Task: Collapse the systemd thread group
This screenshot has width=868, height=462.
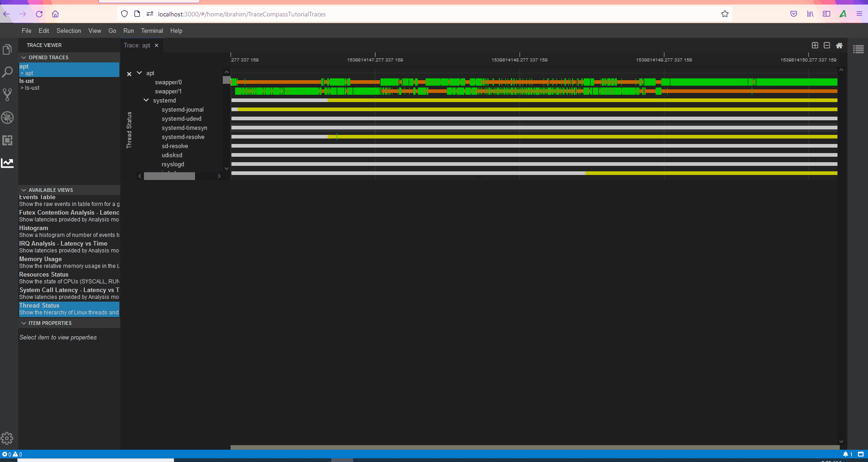Action: (146, 101)
